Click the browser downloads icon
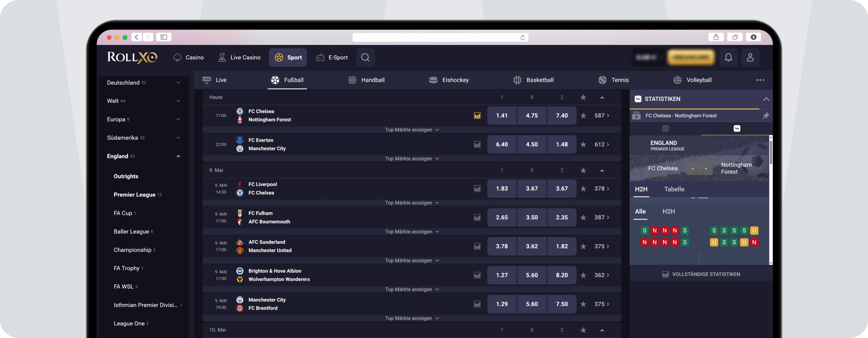 click(x=754, y=37)
